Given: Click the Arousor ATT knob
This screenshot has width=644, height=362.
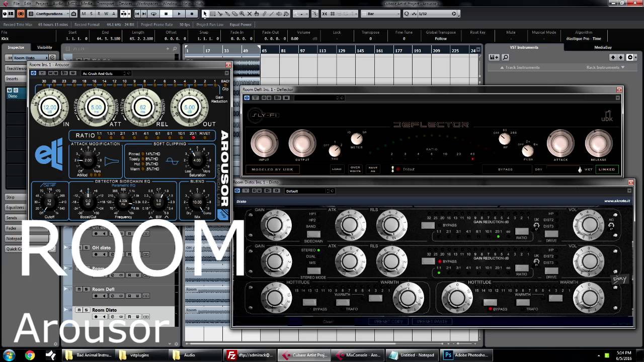Looking at the screenshot, I should [96, 107].
